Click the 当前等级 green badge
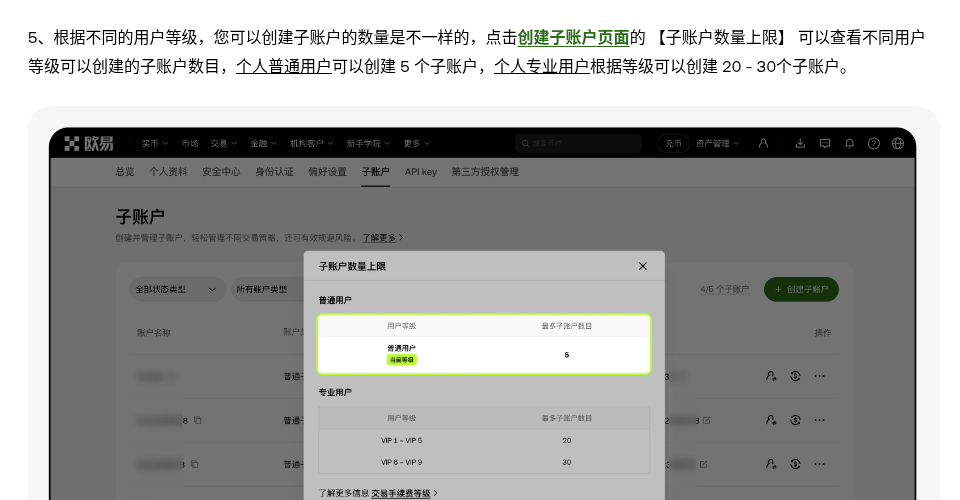Screen dimensions: 960x500 (x=402, y=360)
